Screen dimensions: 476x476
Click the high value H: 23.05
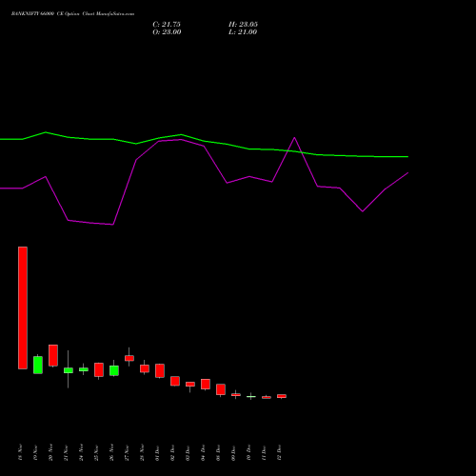(x=243, y=25)
